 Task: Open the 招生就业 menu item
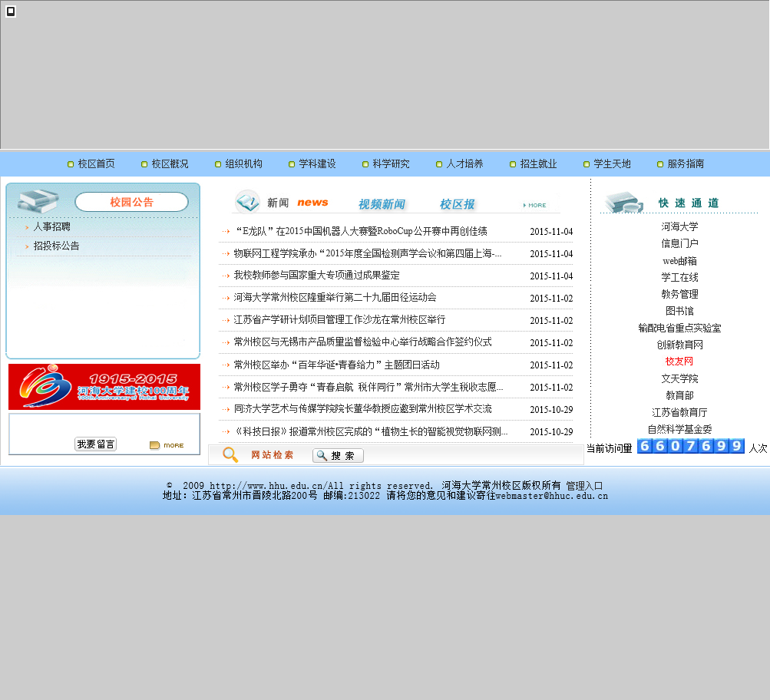(538, 164)
